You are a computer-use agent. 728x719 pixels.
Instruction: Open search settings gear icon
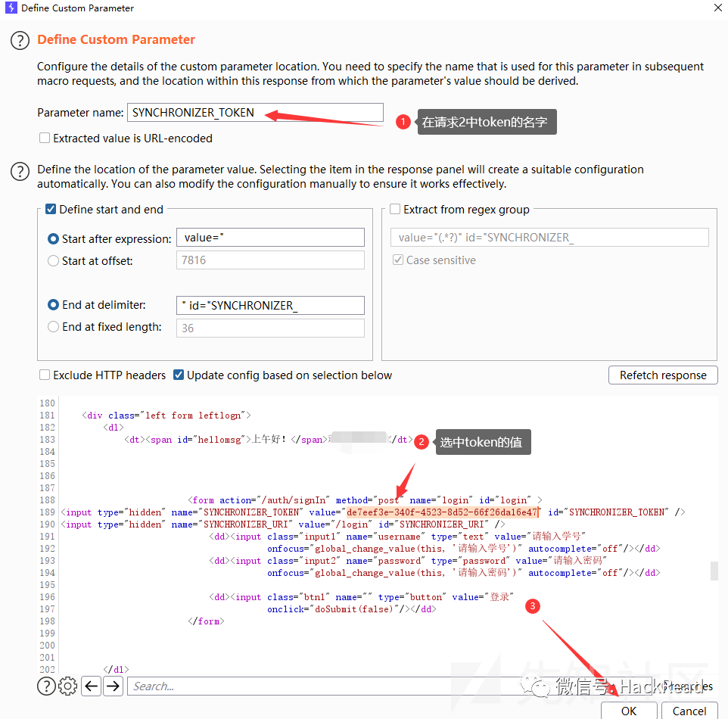[68, 686]
